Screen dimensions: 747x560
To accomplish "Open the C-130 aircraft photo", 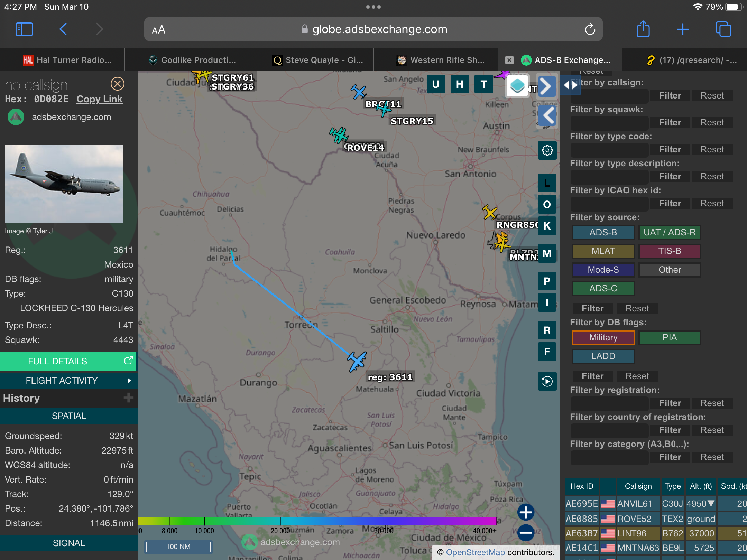I will coord(64,184).
